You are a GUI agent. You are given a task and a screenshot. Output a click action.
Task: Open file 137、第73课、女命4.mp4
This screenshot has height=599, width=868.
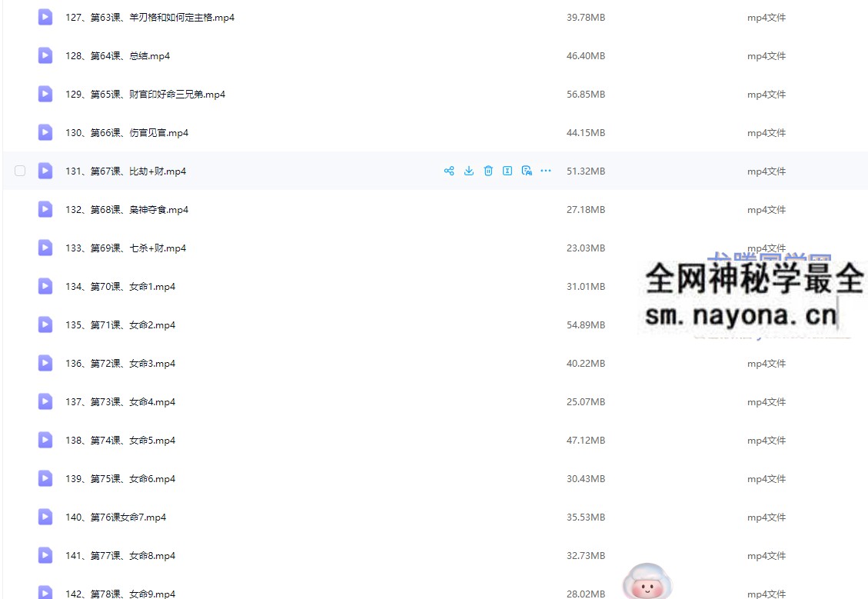pos(120,402)
